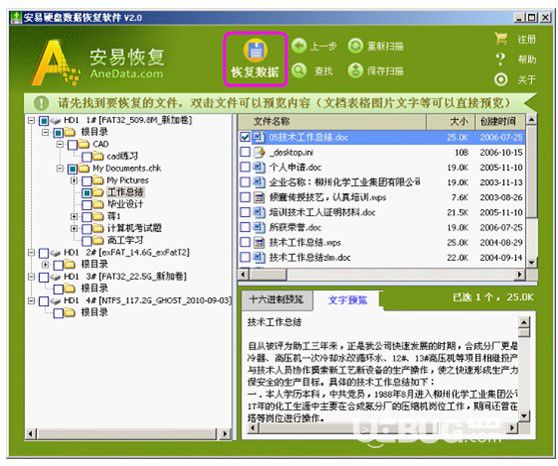Image resolution: width=558 pixels, height=466 pixels.
Task: Expand the My Pictures folder node
Action: 74,180
